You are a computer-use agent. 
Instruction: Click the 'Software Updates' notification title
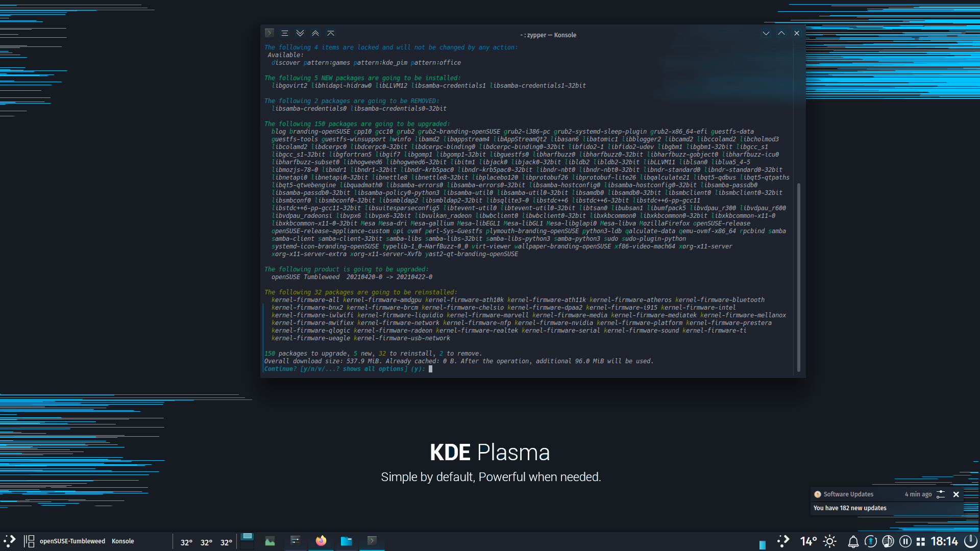pos(848,494)
